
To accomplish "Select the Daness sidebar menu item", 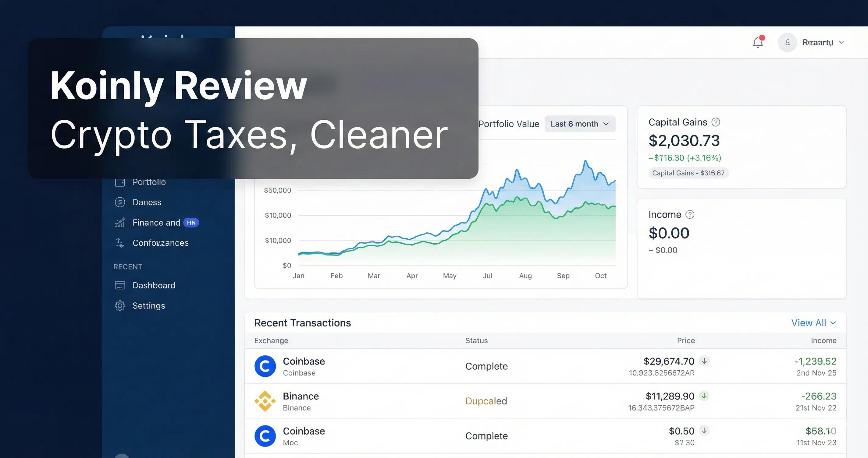I will 147,202.
